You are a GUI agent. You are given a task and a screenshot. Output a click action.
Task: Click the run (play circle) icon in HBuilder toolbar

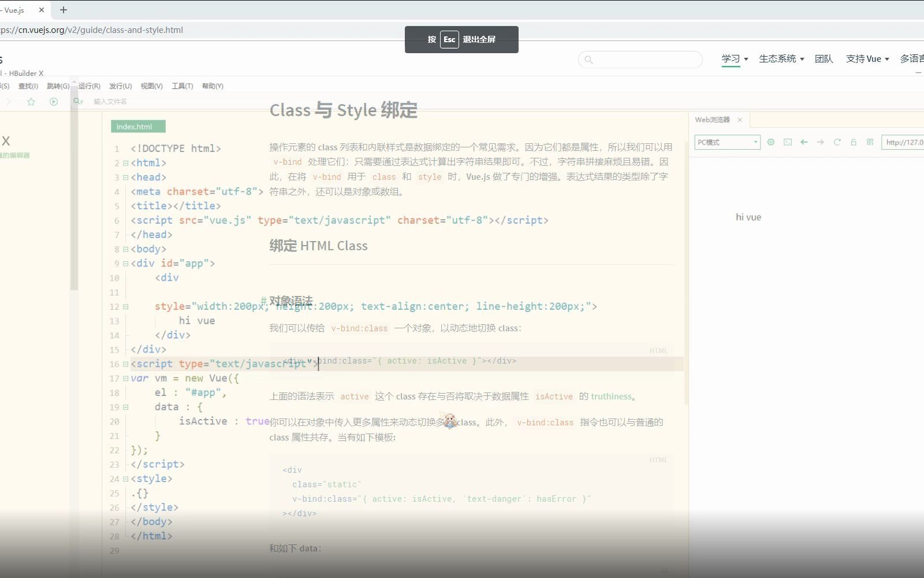coord(54,102)
